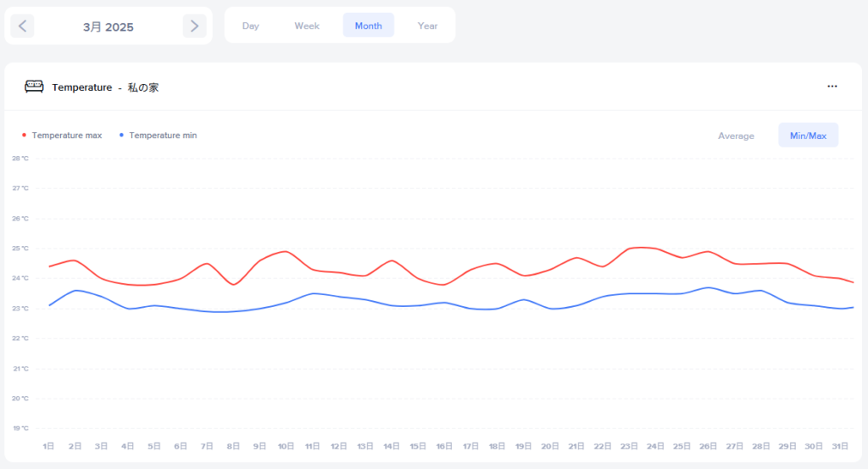Click the red Temperature max legend dot

point(24,135)
